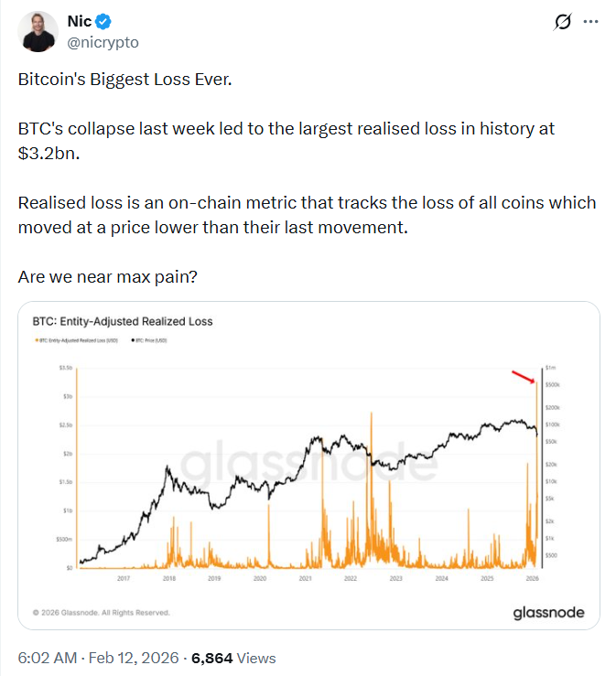Open the Grok slashed-circle icon
The image size is (616, 676).
[564, 22]
